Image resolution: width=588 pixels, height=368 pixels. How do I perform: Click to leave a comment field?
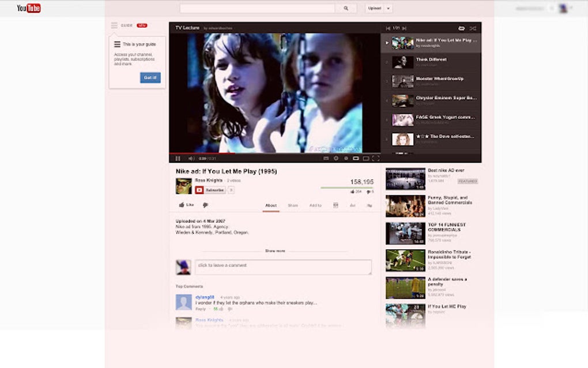(284, 267)
